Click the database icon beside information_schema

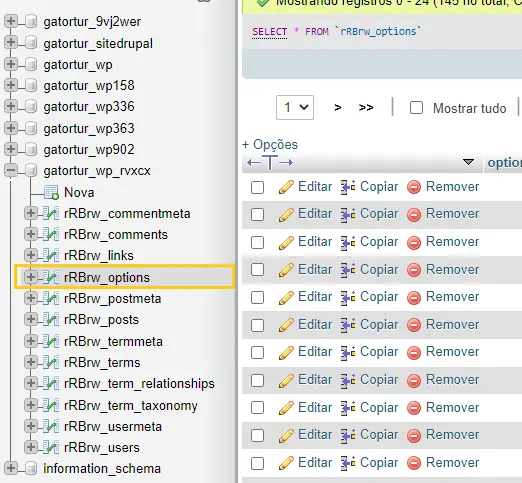click(x=31, y=468)
